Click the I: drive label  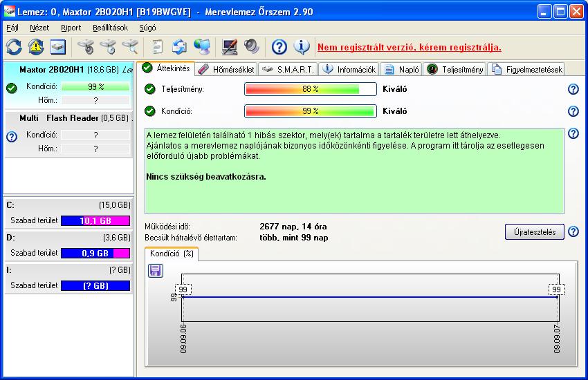(x=9, y=270)
